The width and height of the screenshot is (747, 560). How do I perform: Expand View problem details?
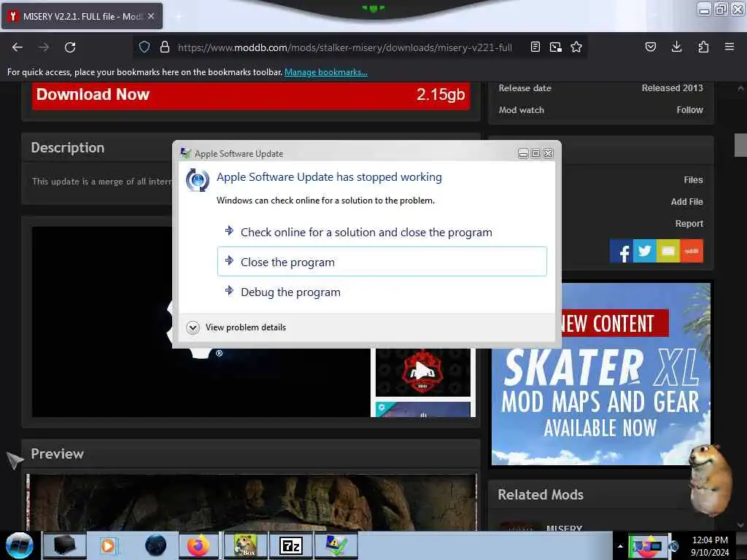pyautogui.click(x=236, y=327)
